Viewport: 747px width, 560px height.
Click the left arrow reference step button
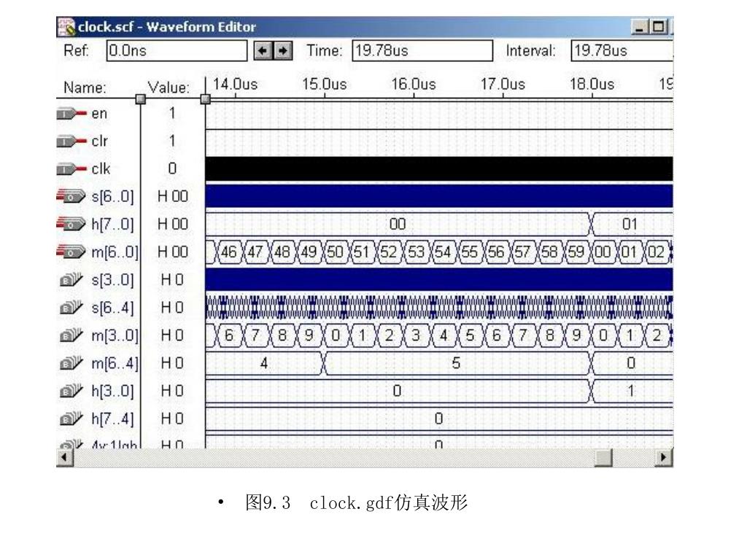pos(263,50)
